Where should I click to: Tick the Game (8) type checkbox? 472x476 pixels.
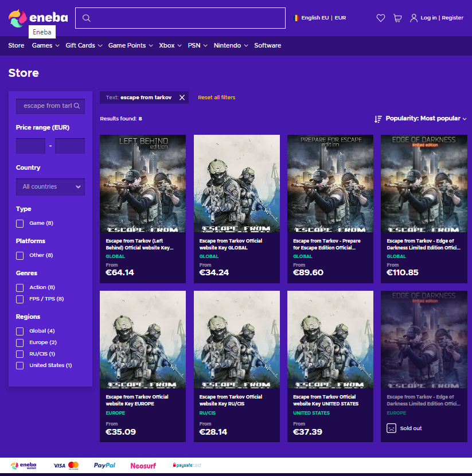point(19,224)
